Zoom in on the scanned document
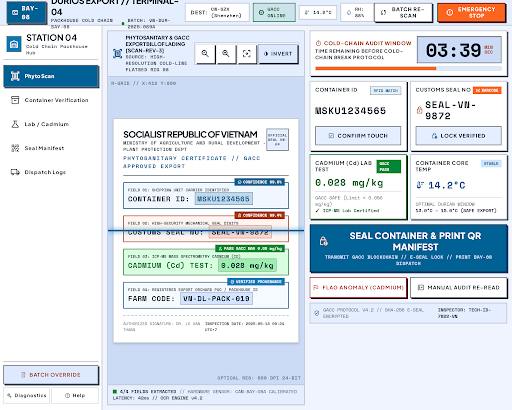The width and height of the screenshot is (512, 410). 205,54
